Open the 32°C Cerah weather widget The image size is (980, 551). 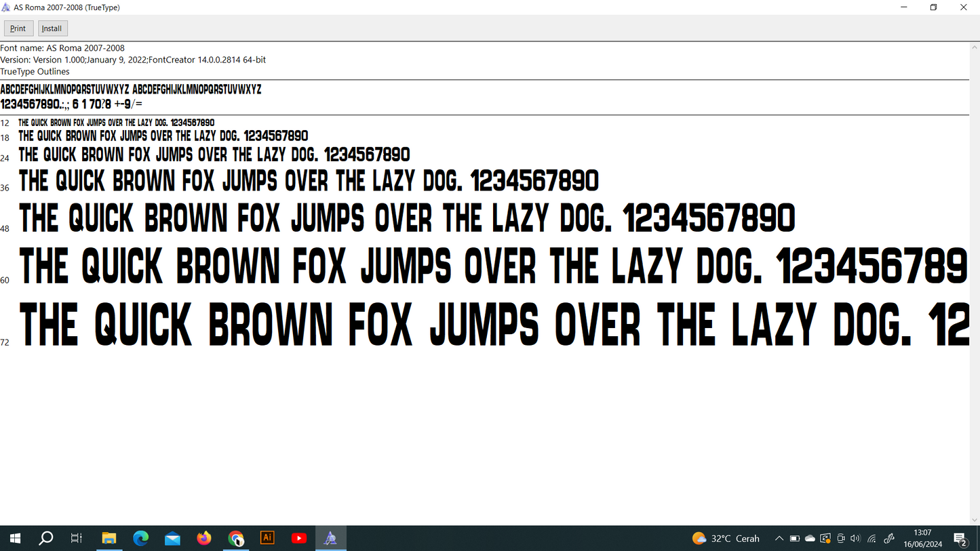[726, 539]
